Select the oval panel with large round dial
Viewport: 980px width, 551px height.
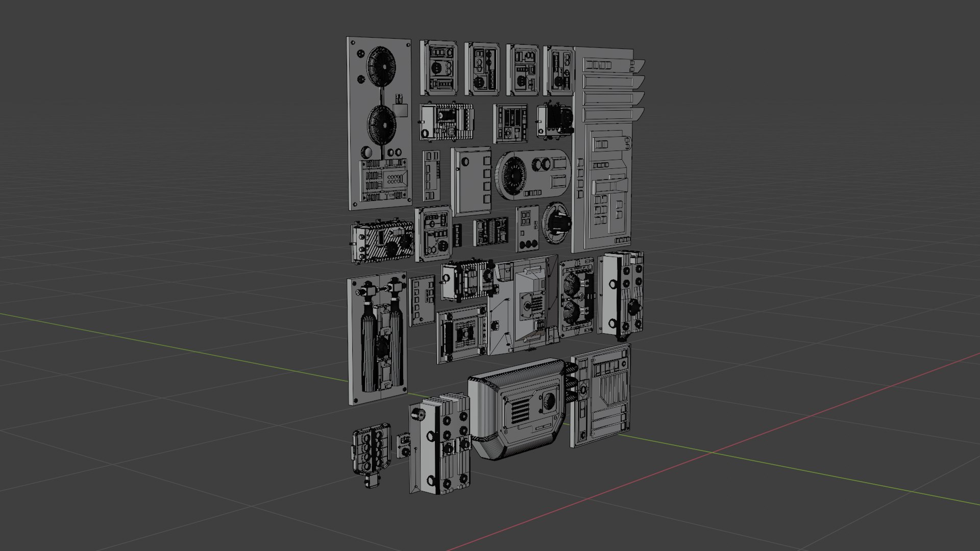coord(532,176)
